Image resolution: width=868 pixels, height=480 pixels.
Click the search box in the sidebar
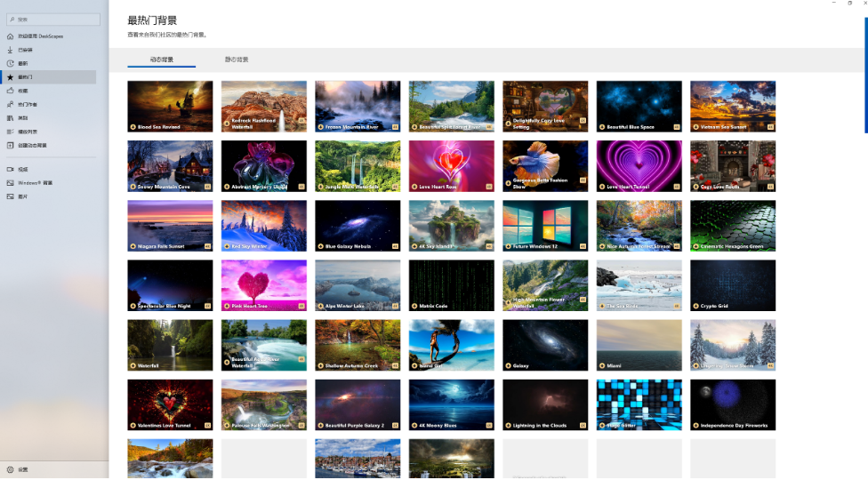(x=53, y=19)
